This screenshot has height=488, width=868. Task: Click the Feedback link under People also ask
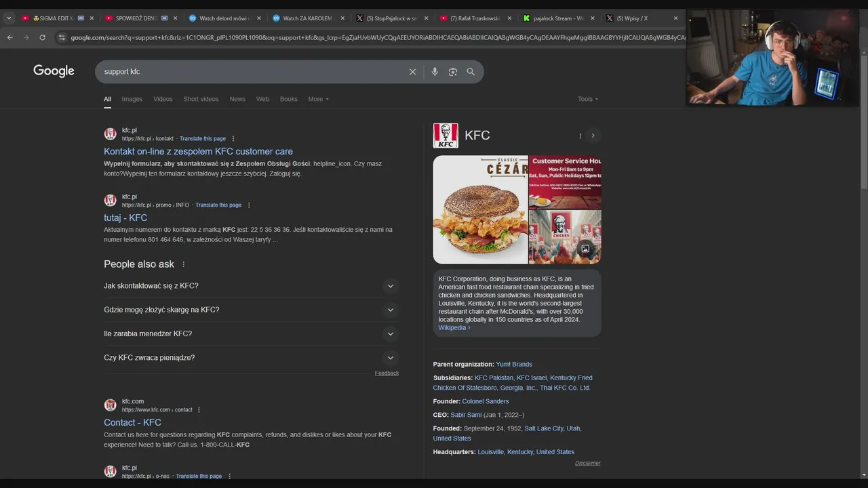pyautogui.click(x=387, y=373)
